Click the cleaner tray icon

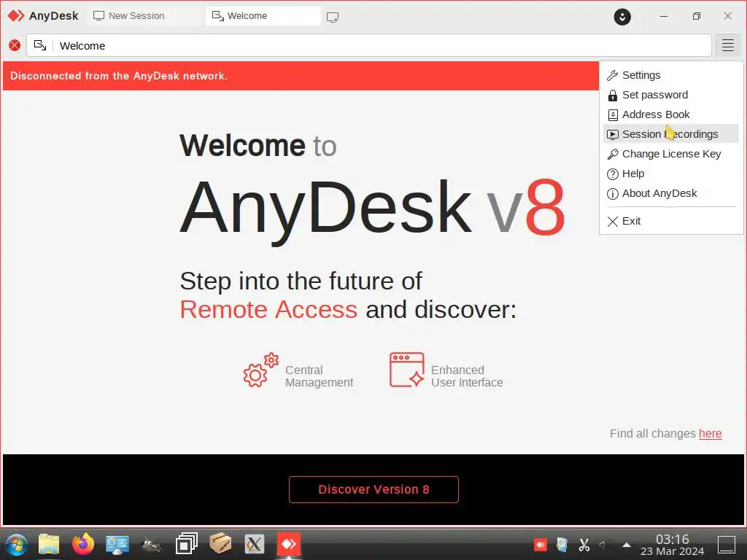[562, 544]
